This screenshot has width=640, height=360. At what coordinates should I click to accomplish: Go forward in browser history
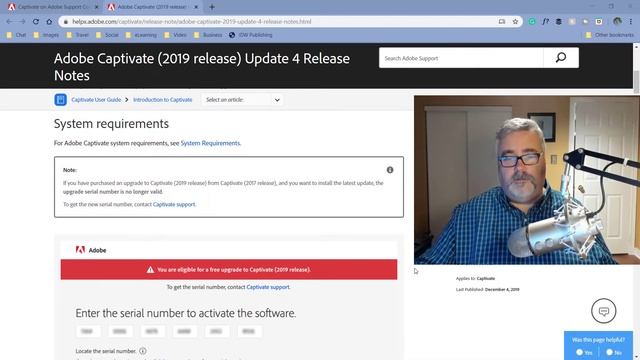coord(22,22)
